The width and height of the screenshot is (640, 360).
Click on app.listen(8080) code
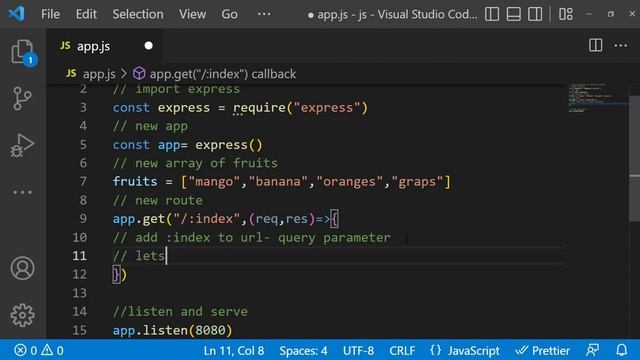pyautogui.click(x=172, y=330)
